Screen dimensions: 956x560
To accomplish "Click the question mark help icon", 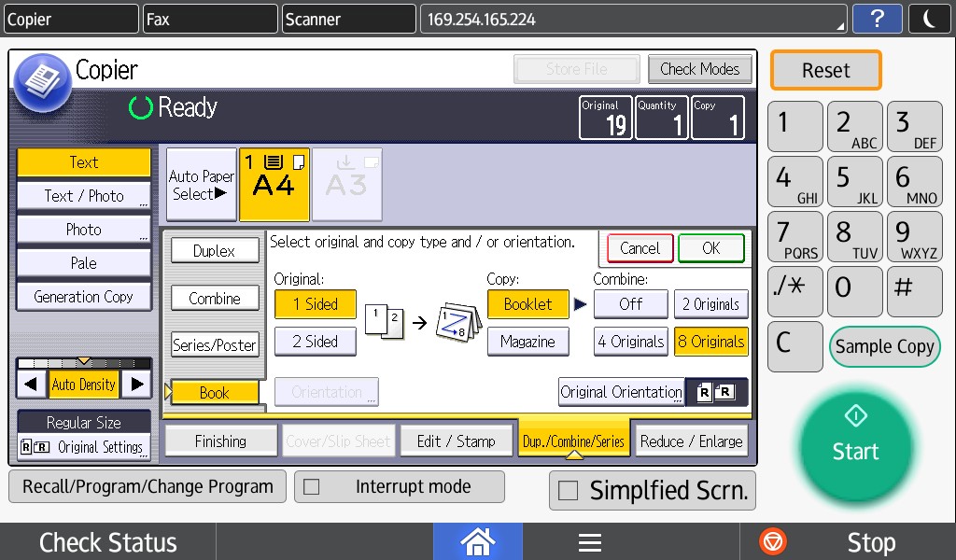I will click(x=877, y=20).
